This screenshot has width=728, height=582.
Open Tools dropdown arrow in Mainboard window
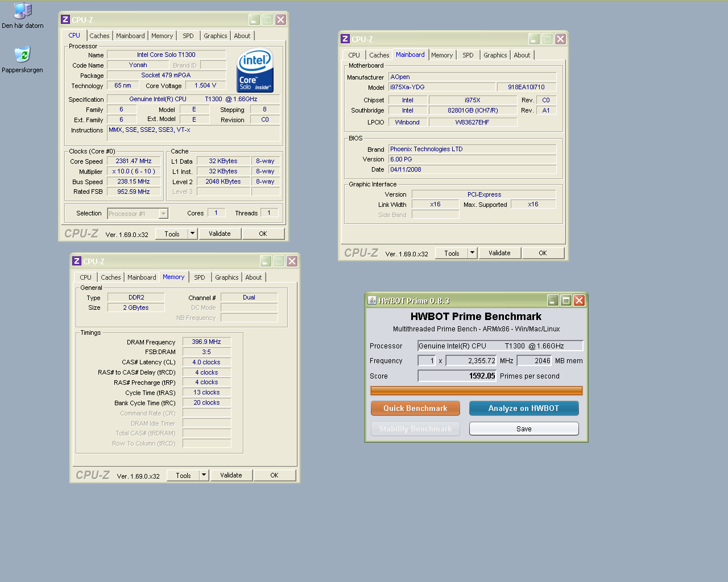coord(472,253)
